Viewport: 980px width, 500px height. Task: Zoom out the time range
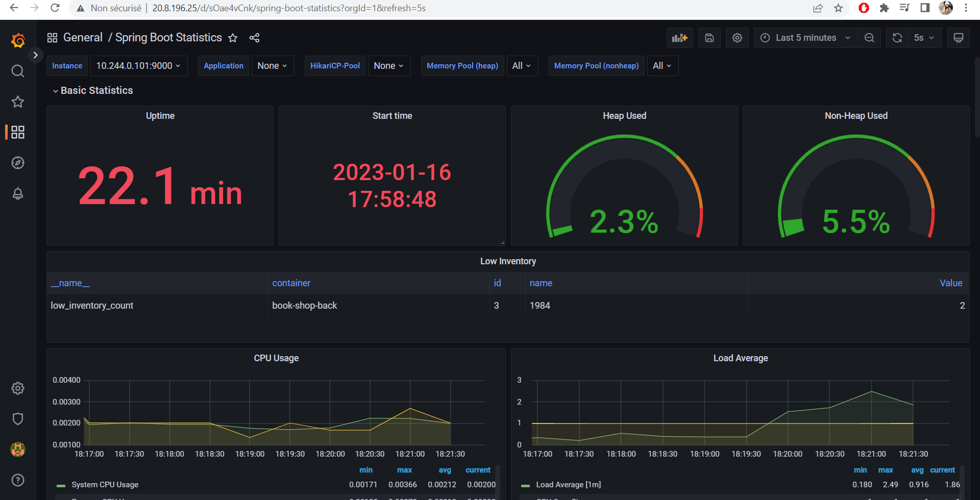tap(869, 38)
